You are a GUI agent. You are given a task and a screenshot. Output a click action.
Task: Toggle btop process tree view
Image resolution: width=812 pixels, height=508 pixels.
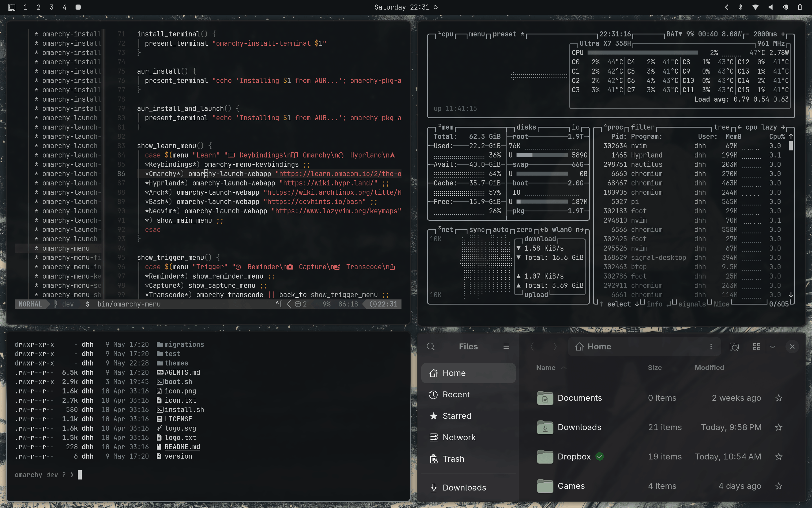coord(721,127)
